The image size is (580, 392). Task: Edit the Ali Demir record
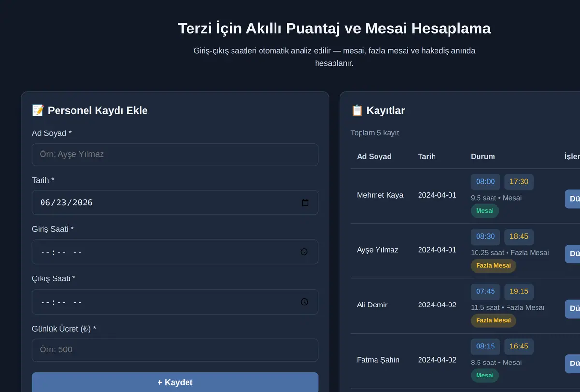[573, 309]
